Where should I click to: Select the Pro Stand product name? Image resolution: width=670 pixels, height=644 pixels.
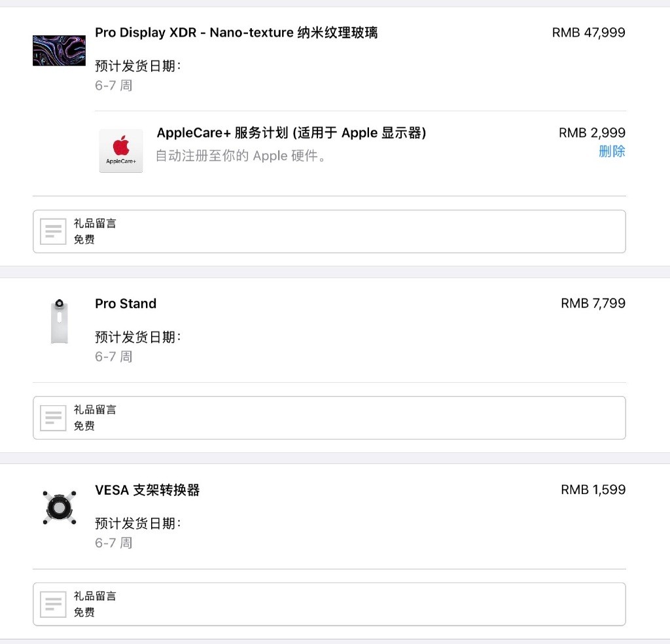point(125,303)
